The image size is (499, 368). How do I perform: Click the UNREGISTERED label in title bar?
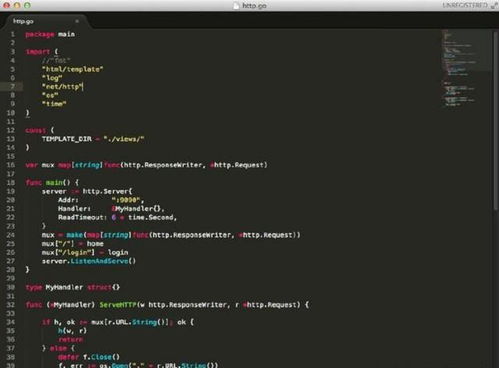pos(465,5)
